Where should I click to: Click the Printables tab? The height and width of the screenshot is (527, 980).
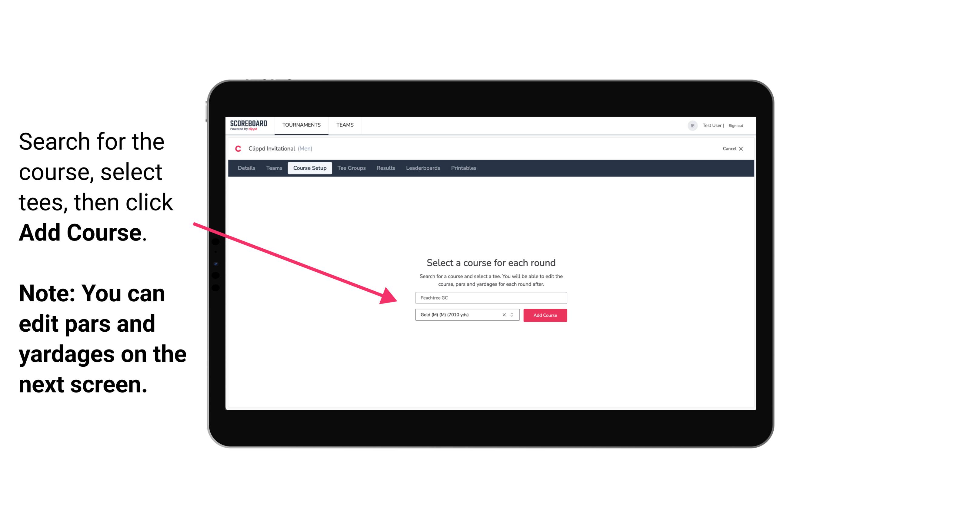pos(464,168)
